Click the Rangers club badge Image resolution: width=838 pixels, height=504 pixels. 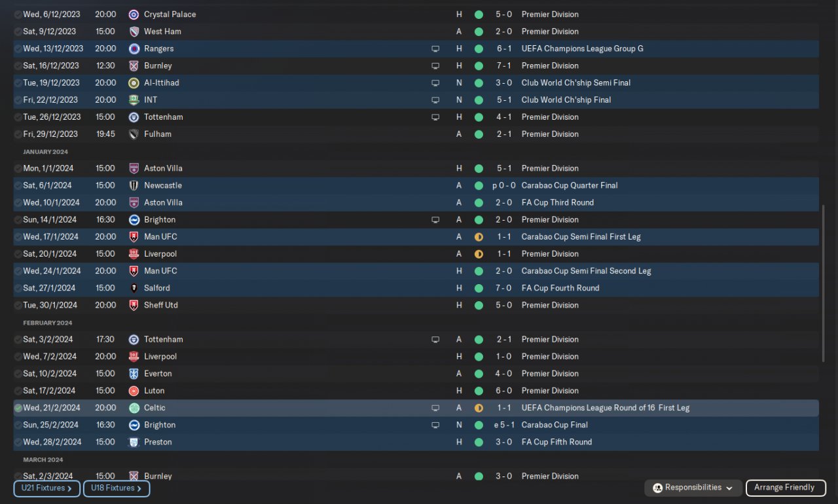(x=134, y=48)
